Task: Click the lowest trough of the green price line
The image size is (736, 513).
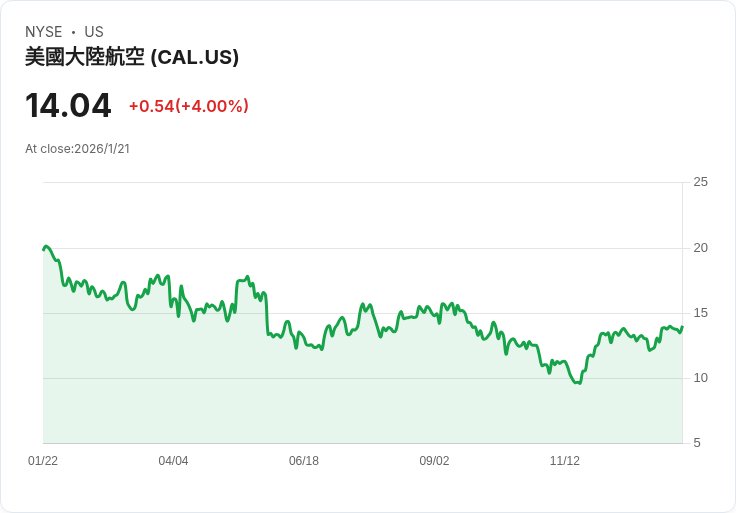Action: pos(577,383)
